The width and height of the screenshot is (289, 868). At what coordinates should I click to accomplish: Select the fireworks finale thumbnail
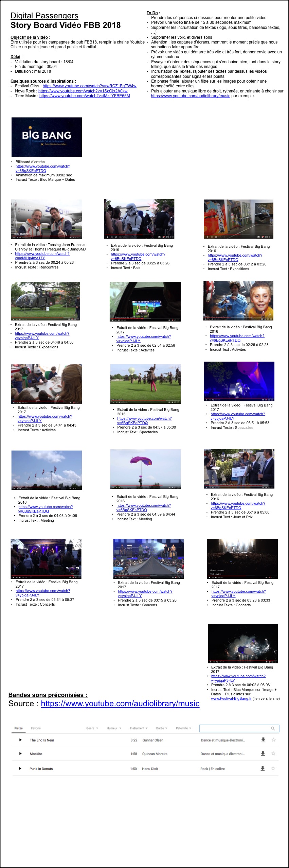tap(243, 644)
